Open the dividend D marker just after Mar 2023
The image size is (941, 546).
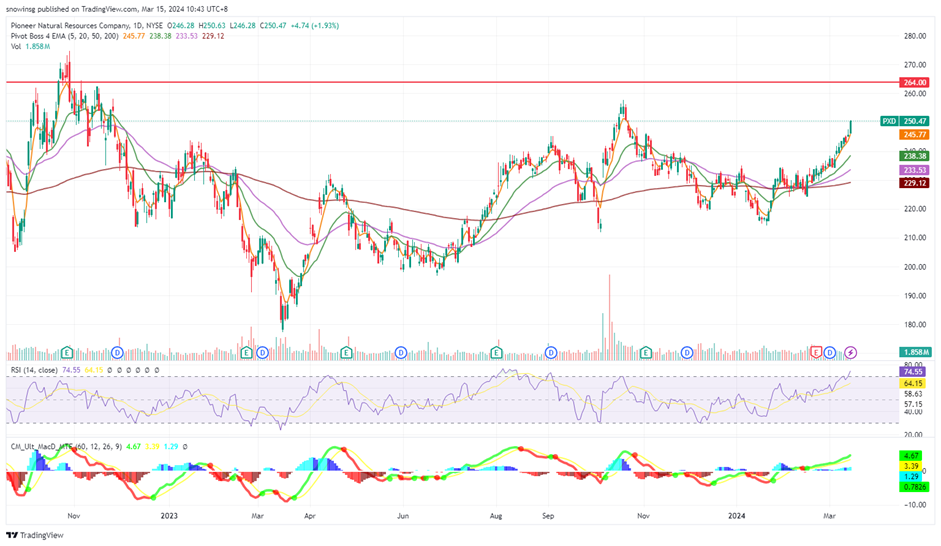point(262,353)
